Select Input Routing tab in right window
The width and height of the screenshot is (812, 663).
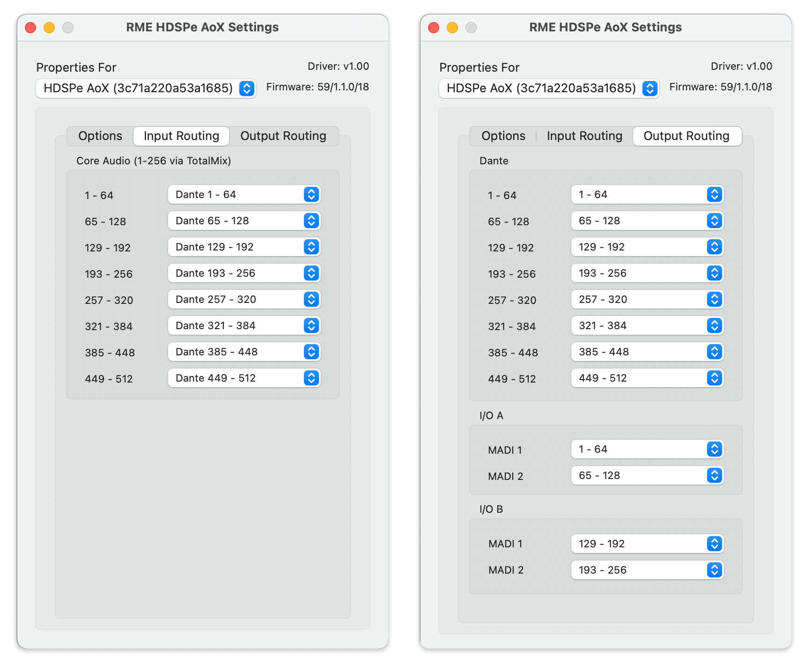pos(584,136)
